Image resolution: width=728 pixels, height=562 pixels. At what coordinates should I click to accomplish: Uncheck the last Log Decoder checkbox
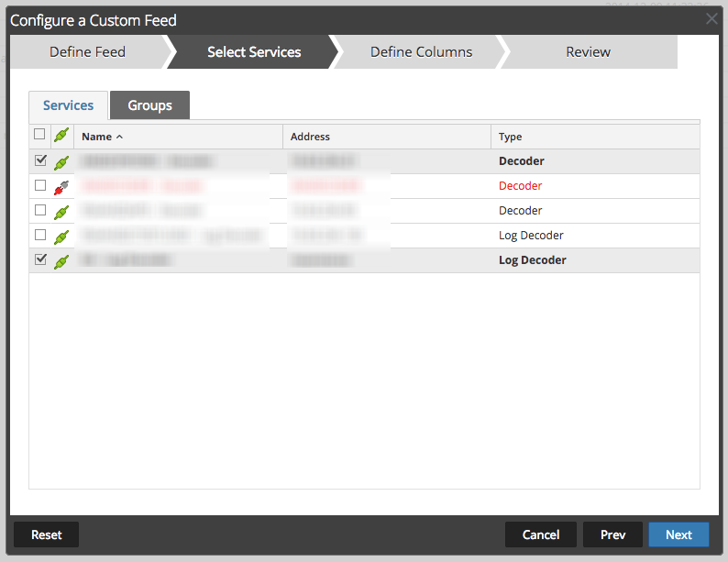pos(39,259)
